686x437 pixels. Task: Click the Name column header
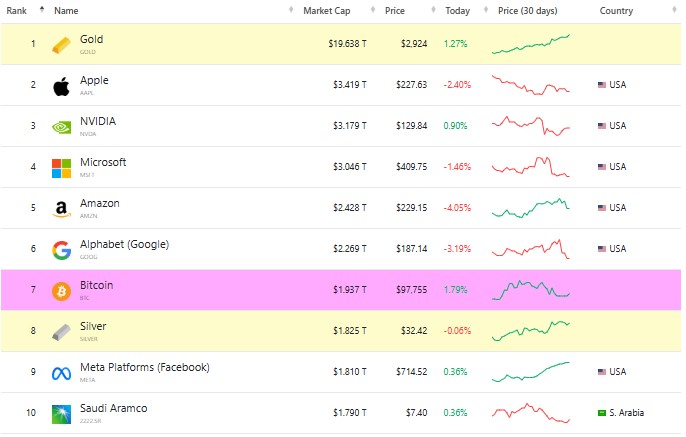66,10
